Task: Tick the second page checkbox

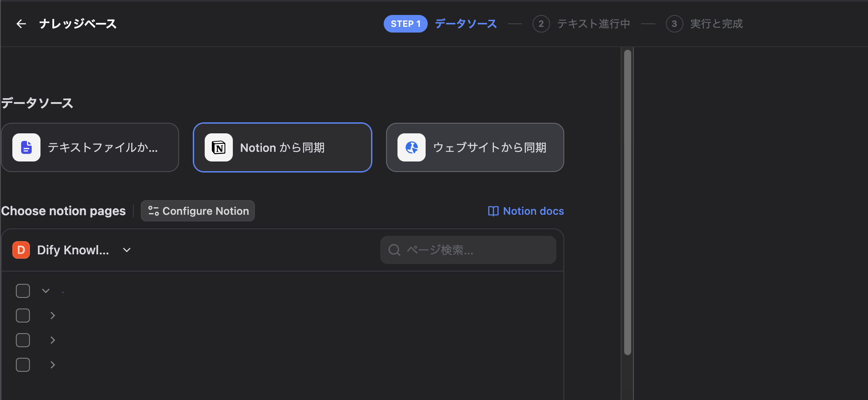Action: [x=23, y=316]
